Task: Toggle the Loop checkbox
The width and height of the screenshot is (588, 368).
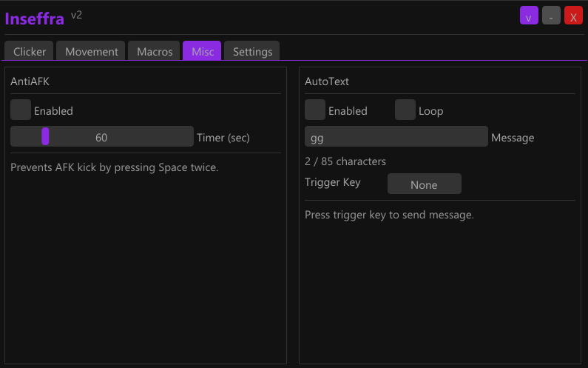Action: click(x=405, y=110)
